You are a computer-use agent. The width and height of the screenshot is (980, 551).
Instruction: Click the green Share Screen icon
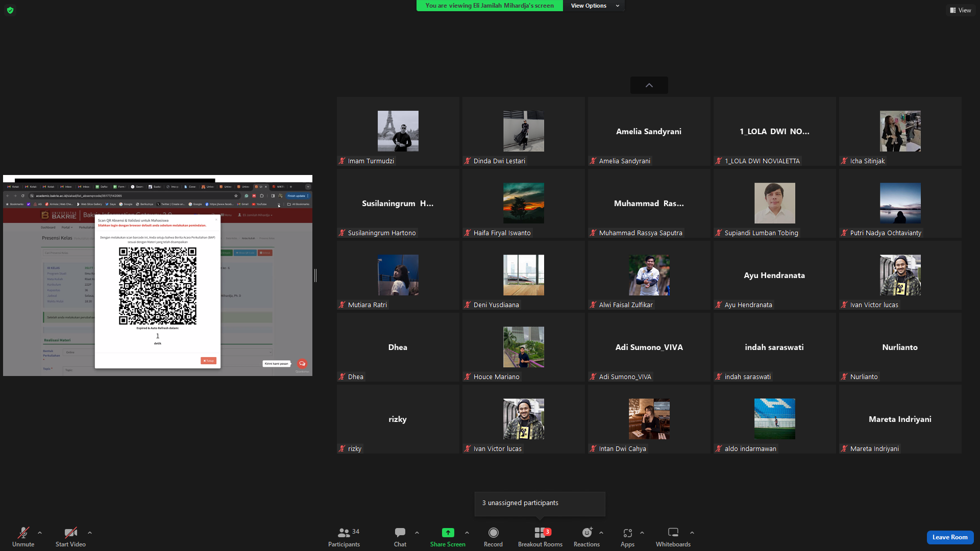448,533
